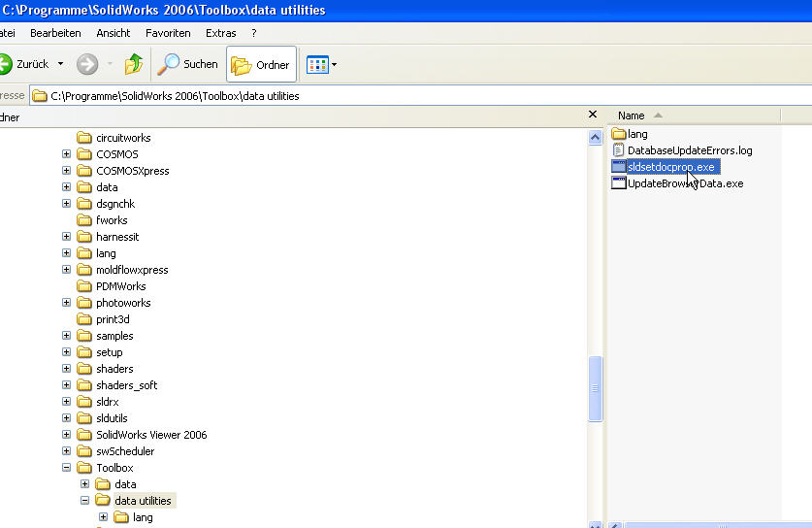Expand the dsgnchk folder node
This screenshot has height=528, width=812.
[x=66, y=204]
